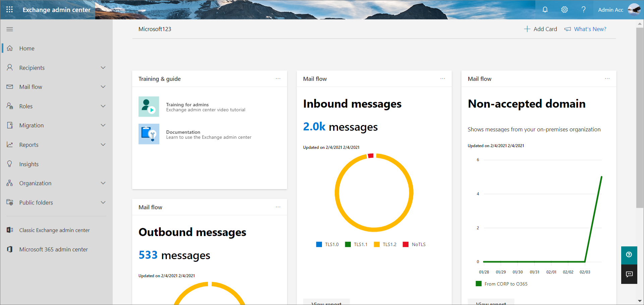Viewport: 644px width, 305px height.
Task: Open the settings gear menu
Action: tap(564, 10)
